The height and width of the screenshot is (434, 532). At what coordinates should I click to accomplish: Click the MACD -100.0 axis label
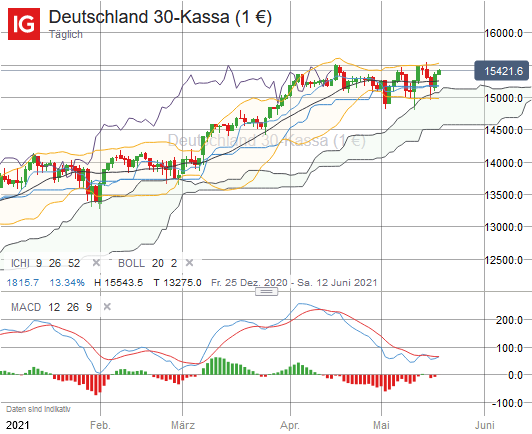tap(507, 403)
